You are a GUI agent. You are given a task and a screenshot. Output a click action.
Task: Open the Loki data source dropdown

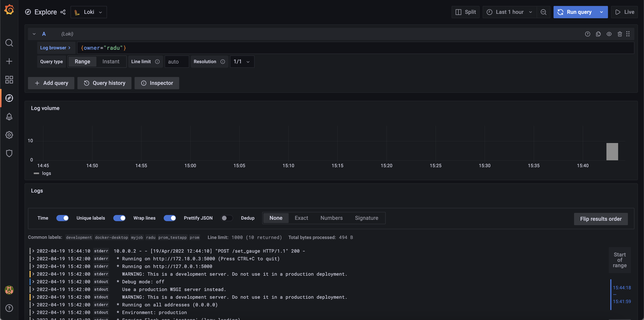tap(89, 12)
